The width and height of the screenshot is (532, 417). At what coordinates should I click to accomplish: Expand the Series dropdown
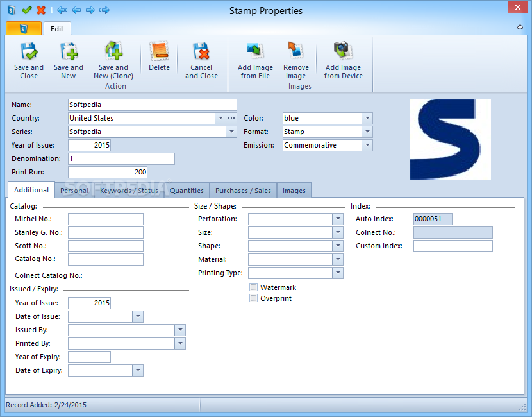[231, 132]
